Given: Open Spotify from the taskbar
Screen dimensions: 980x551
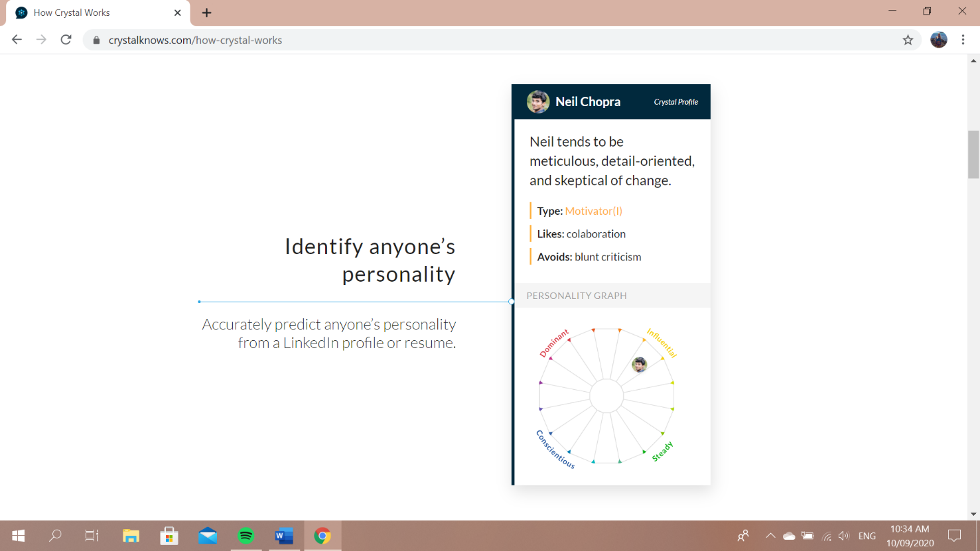Looking at the screenshot, I should [x=246, y=536].
